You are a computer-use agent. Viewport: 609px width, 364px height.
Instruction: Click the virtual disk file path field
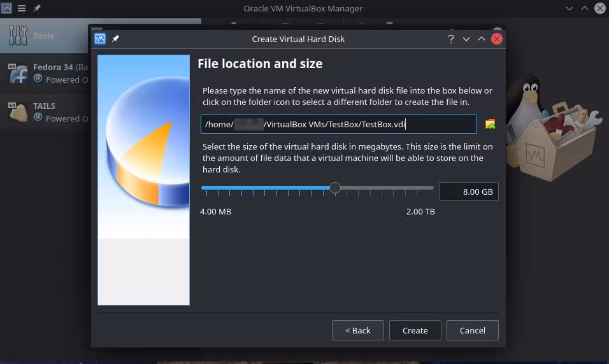pyautogui.click(x=339, y=124)
